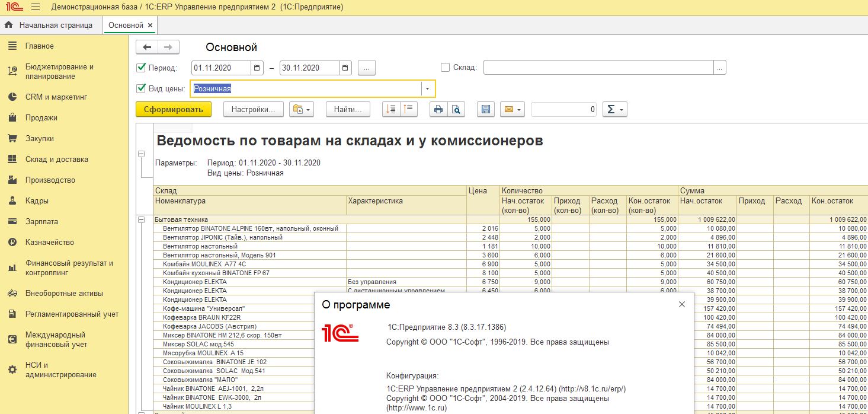Click the period start date field
Image resolution: width=868 pixels, height=414 pixels.
[x=222, y=68]
